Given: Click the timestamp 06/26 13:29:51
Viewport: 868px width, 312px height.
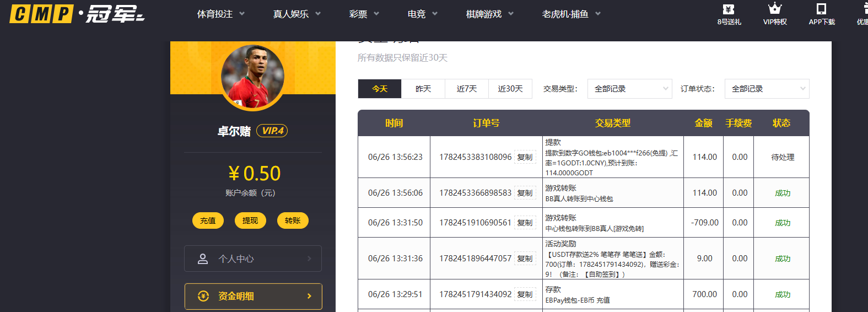Looking at the screenshot, I should [395, 294].
